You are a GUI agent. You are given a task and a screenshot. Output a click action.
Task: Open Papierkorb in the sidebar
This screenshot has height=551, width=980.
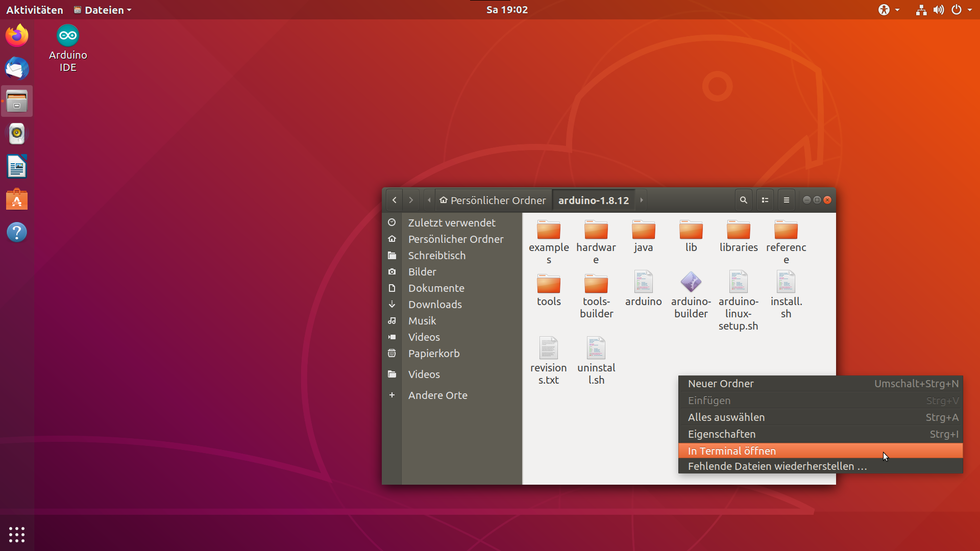click(452, 354)
